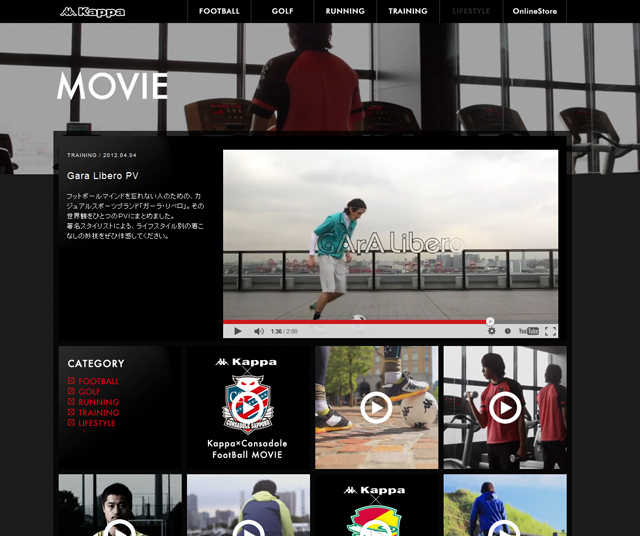Play the Kappa×Consadole FootBall MOVIE

pos(248,407)
